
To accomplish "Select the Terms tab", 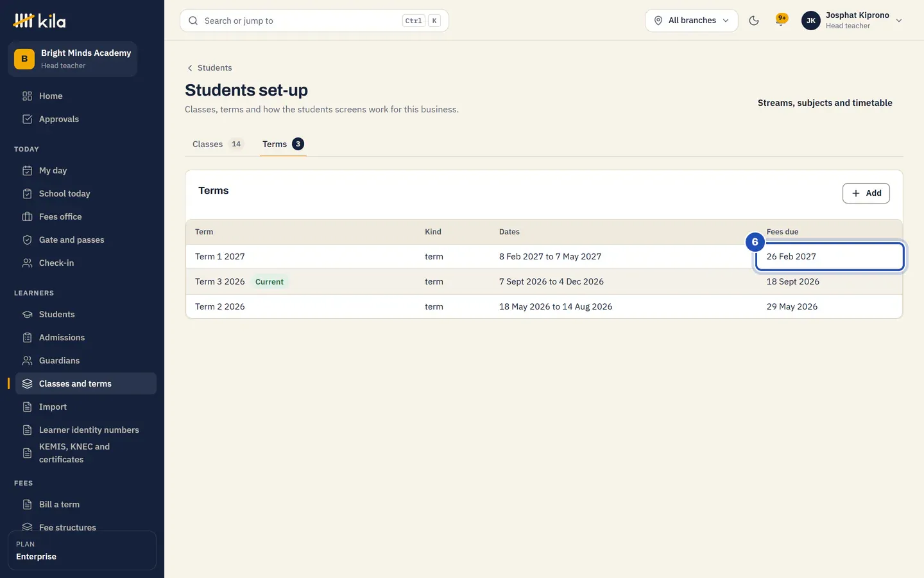I will click(283, 144).
